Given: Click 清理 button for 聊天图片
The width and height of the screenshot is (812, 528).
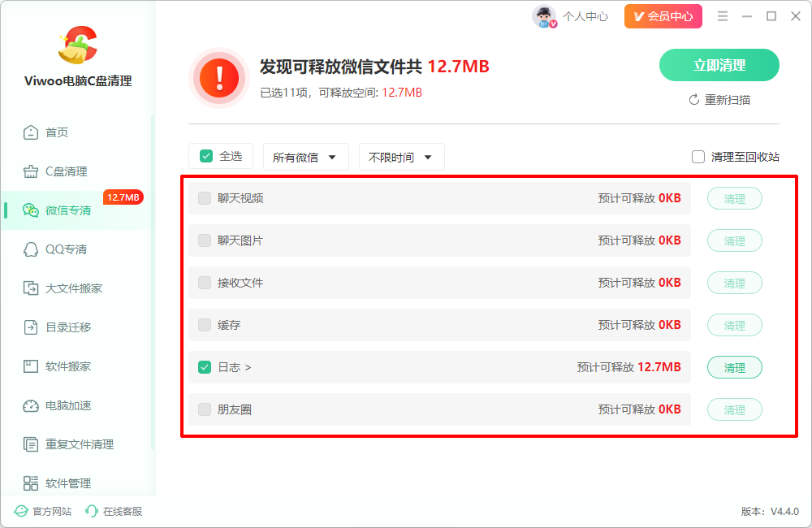Looking at the screenshot, I should click(x=735, y=241).
